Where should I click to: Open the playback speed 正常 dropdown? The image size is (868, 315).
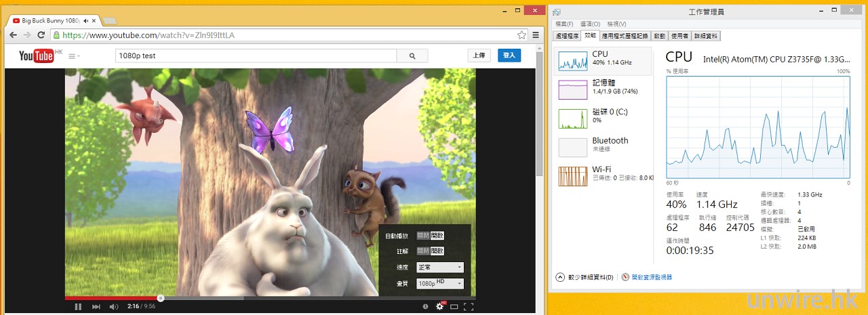click(x=440, y=267)
